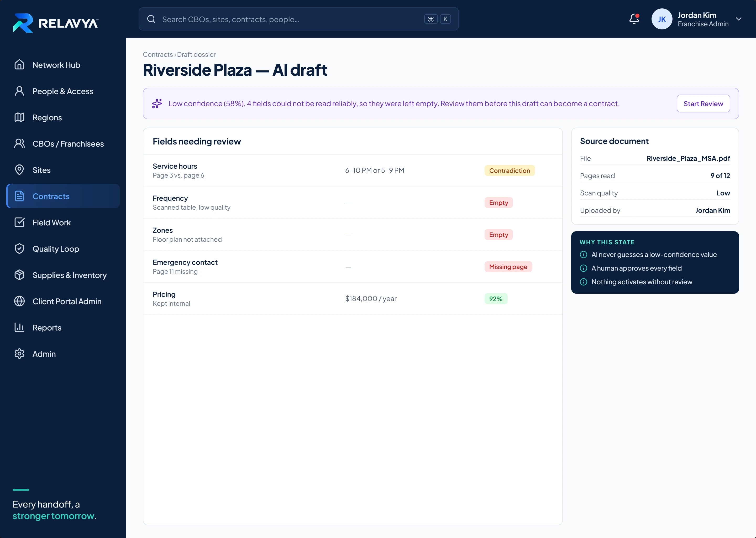The width and height of the screenshot is (756, 538).
Task: Click info icon beside 'Nothing activates without review'
Action: click(583, 282)
